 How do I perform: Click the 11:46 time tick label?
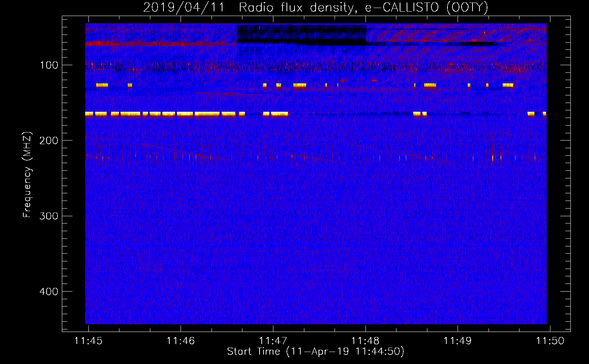[181, 341]
